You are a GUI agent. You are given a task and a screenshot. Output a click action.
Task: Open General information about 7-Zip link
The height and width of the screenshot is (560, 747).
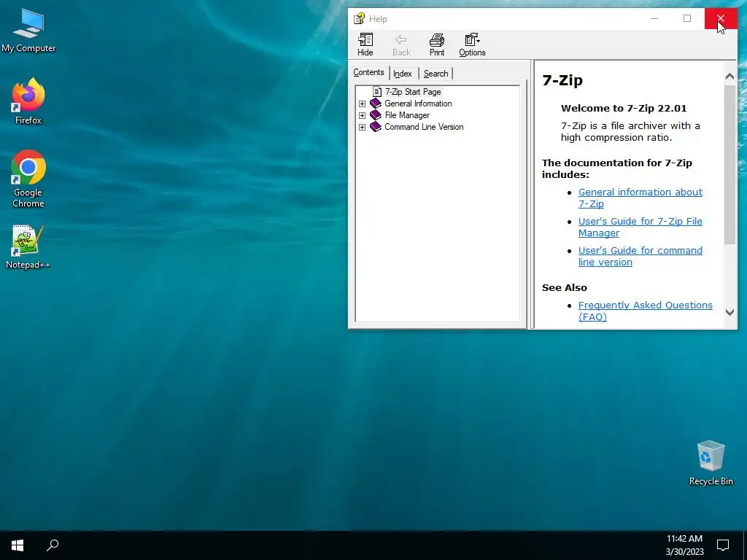pos(640,198)
